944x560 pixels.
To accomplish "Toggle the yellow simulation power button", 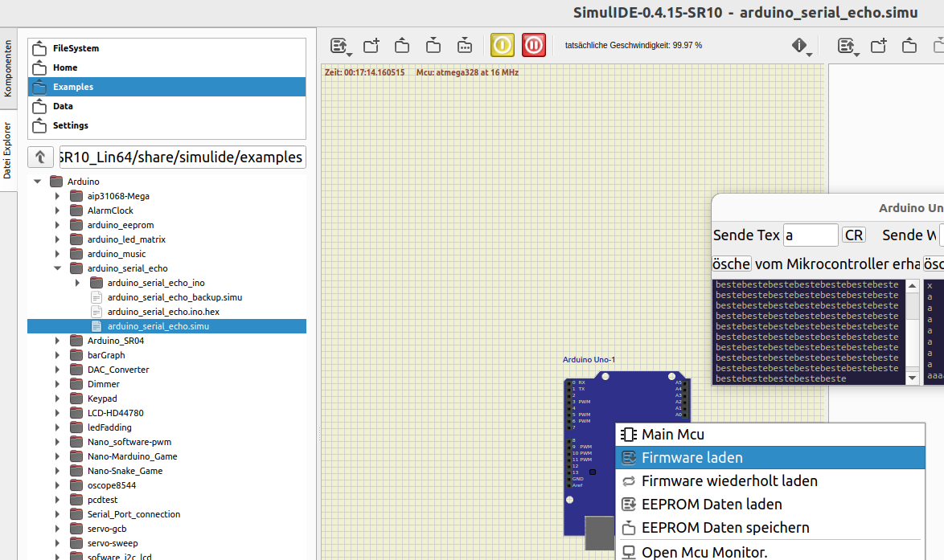I will 502,45.
